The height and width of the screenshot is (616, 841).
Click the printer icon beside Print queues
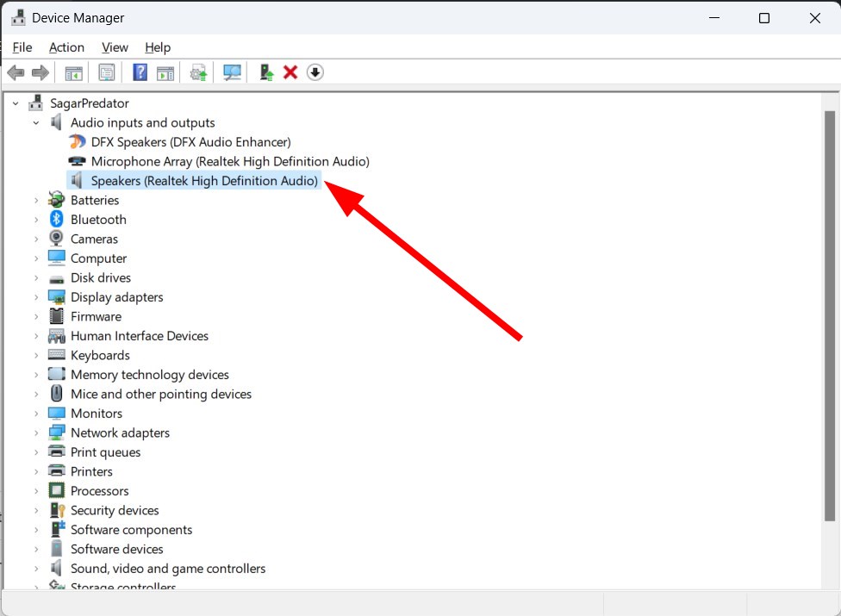point(56,451)
